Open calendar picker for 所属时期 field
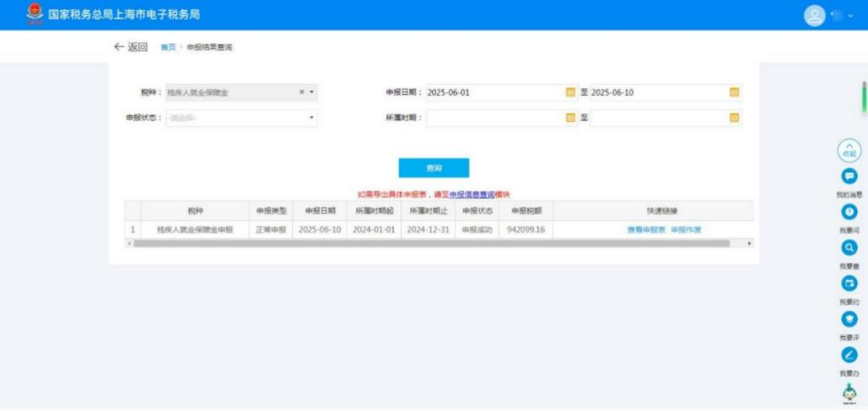This screenshot has width=868, height=410. tap(570, 116)
